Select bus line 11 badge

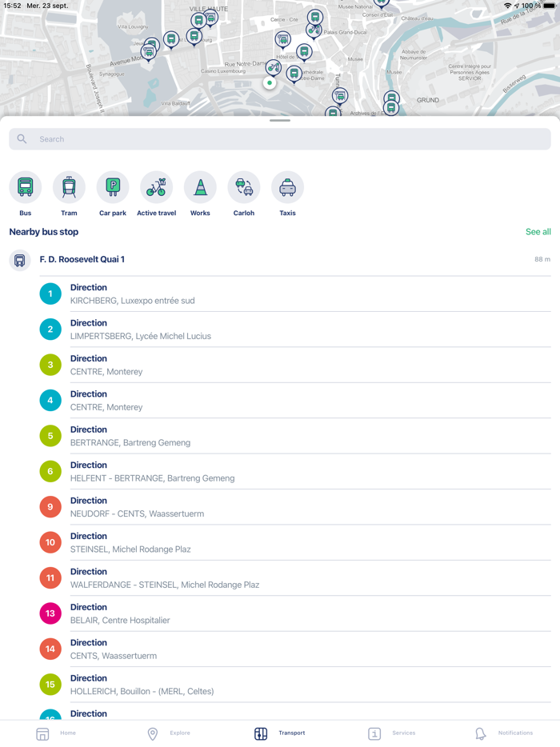(50, 577)
